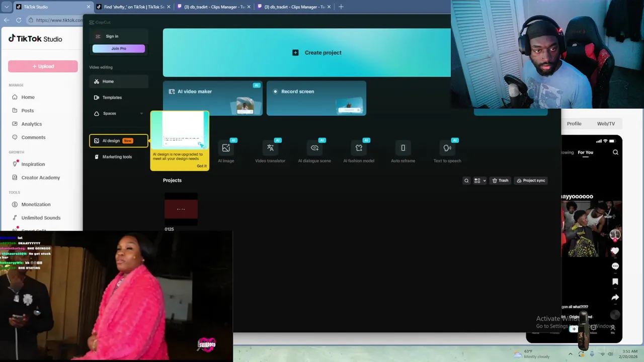Click the TikTok Studio logo
Viewport: 644px width, 362px height.
35,39
